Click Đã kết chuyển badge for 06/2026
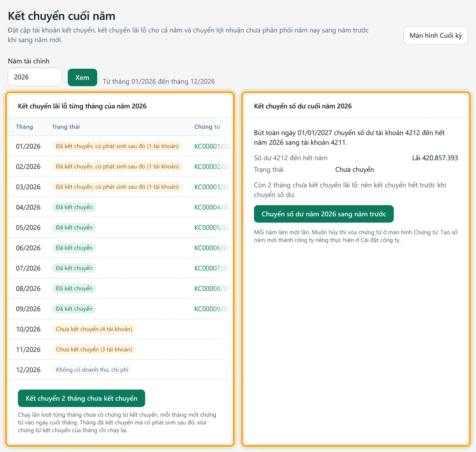The width and height of the screenshot is (476, 452). (x=74, y=248)
